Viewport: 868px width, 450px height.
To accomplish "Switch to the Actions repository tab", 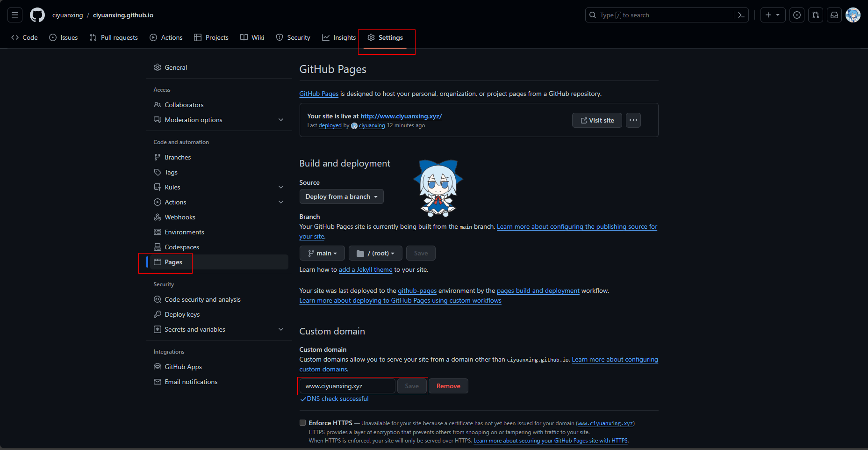I will (x=166, y=37).
